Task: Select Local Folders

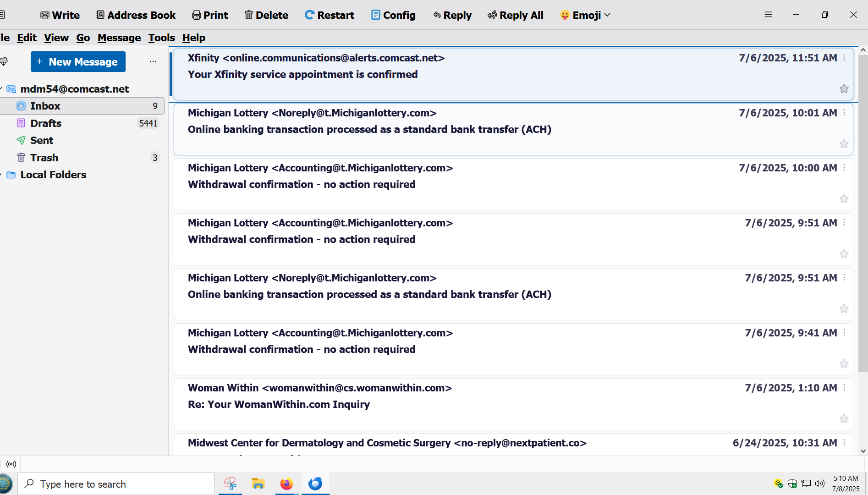Action: tap(53, 175)
